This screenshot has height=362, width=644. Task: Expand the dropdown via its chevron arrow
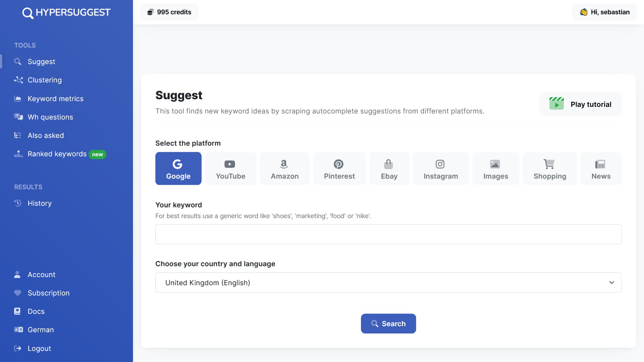(x=611, y=282)
